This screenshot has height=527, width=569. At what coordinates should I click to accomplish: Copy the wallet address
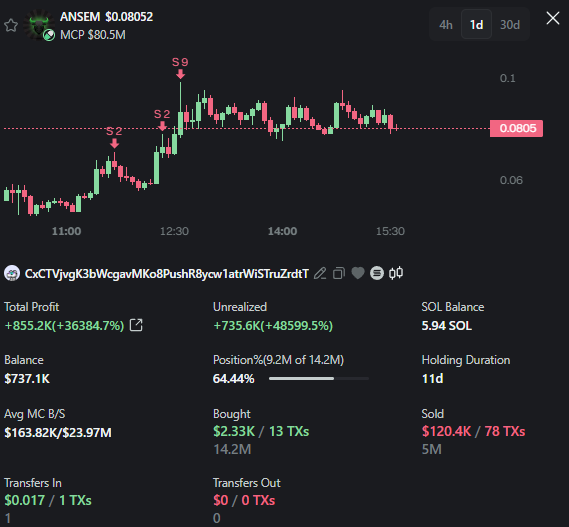click(339, 273)
